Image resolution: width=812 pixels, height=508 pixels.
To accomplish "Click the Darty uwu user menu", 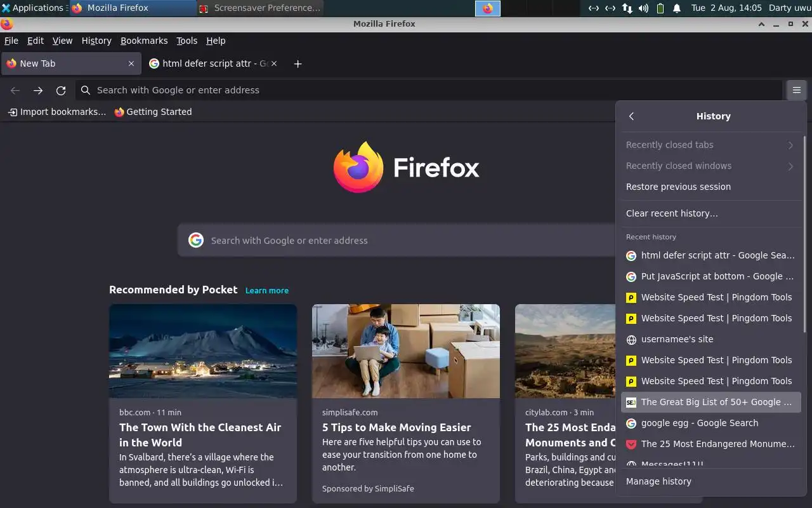I will tap(790, 8).
